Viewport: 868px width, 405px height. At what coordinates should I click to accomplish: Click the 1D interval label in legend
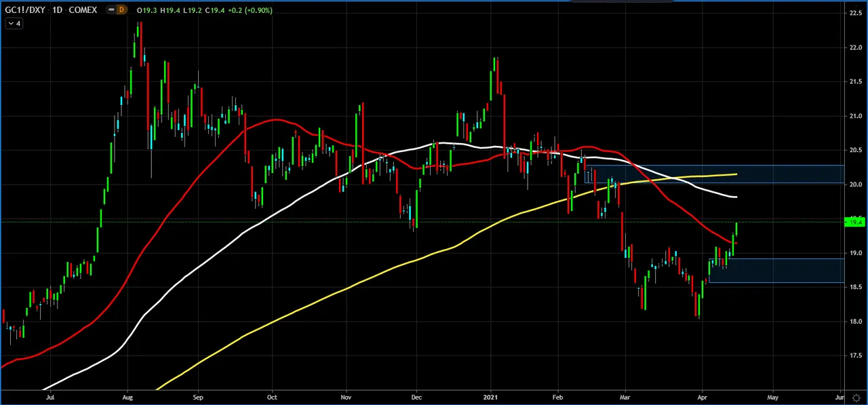click(x=57, y=10)
